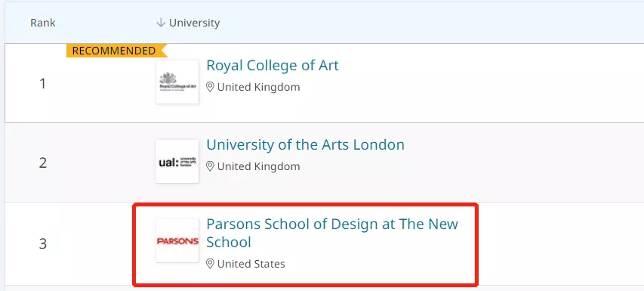Click the sort arrow beside University header
Screen dimensions: 644x291
click(161, 23)
